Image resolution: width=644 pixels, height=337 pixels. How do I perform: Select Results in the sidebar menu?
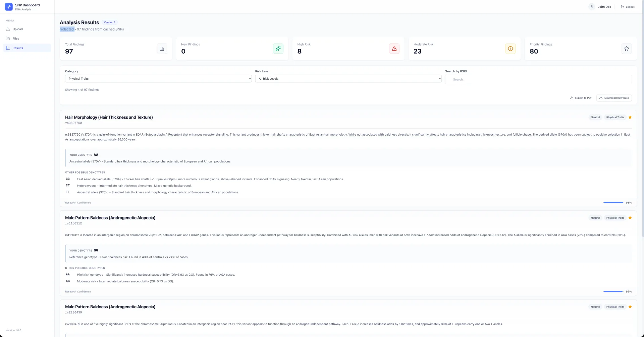(18, 48)
